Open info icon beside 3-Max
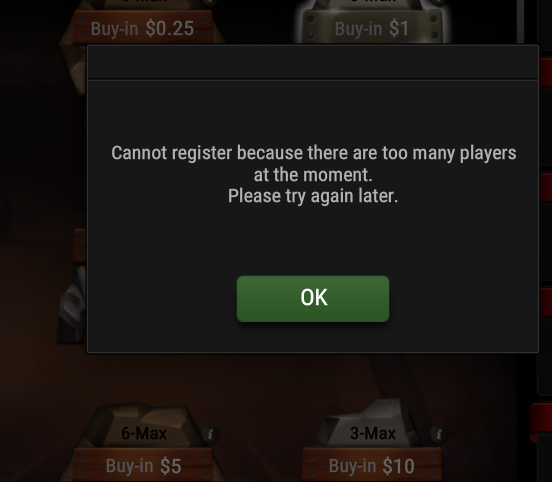Screen dimensions: 552x482 [x=439, y=434]
